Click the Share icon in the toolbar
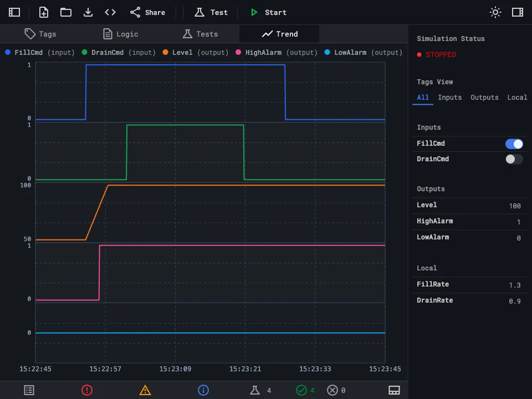Screen dimensions: 532x399 [135, 12]
